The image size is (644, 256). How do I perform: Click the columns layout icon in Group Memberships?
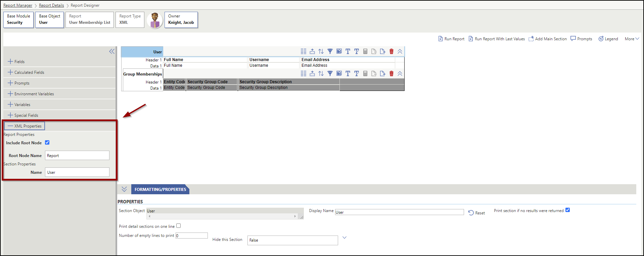point(304,73)
